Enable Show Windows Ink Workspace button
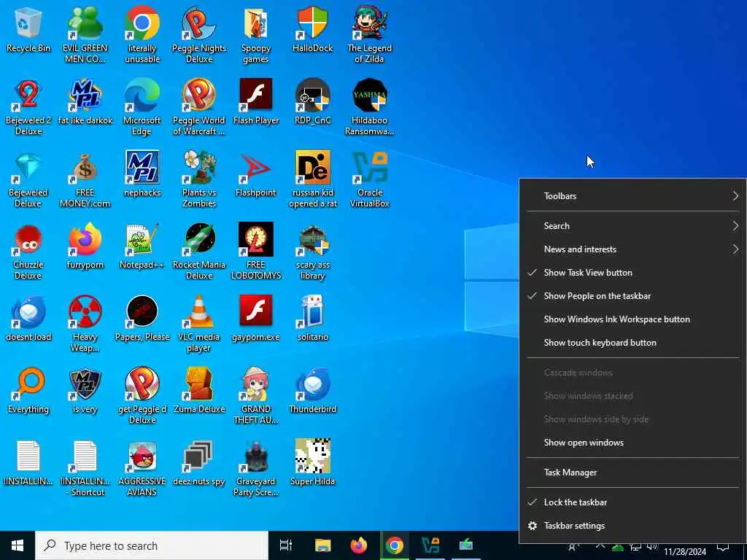This screenshot has width=747, height=560. (632, 319)
